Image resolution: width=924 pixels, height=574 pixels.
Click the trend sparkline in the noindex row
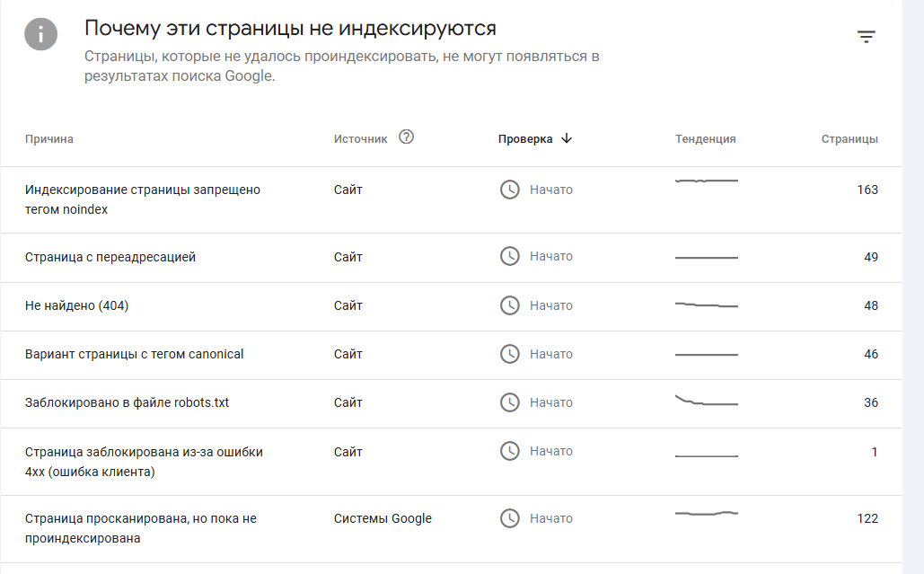point(707,181)
